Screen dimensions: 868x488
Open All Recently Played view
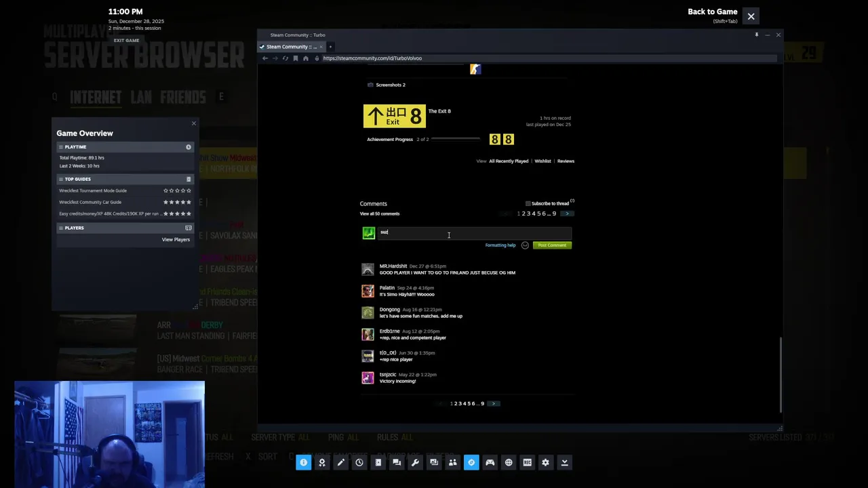(509, 161)
